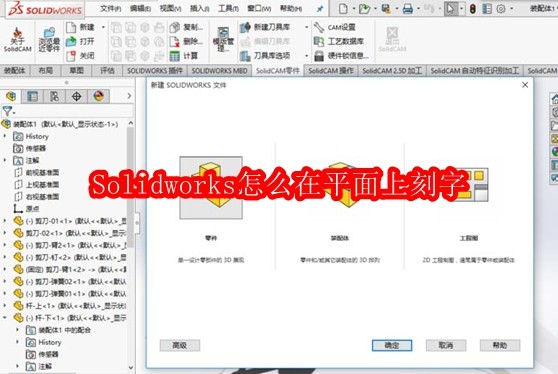
Task: Open the 文件 menu
Action: coord(111,9)
